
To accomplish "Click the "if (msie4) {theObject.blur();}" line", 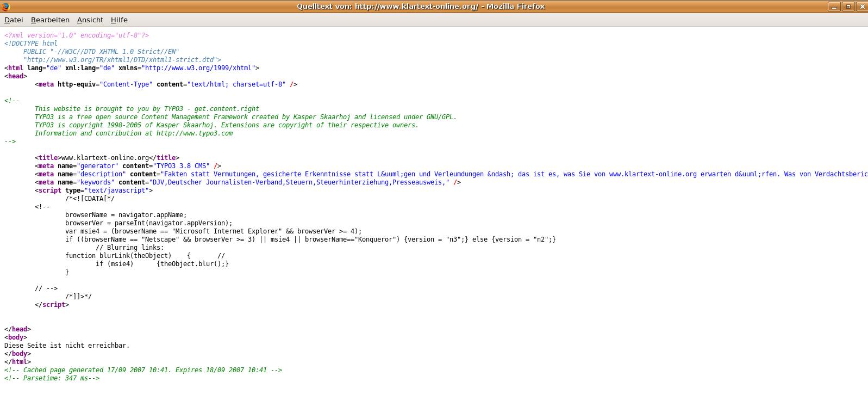I will coord(163,264).
